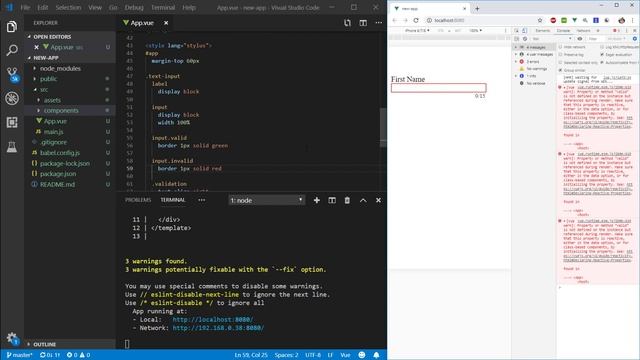Open console settings gear in DevTools

(x=635, y=39)
